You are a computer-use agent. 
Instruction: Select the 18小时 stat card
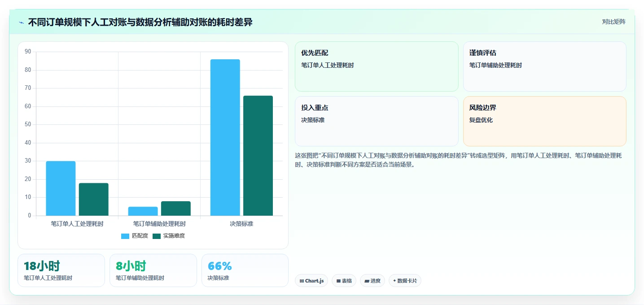pos(61,270)
